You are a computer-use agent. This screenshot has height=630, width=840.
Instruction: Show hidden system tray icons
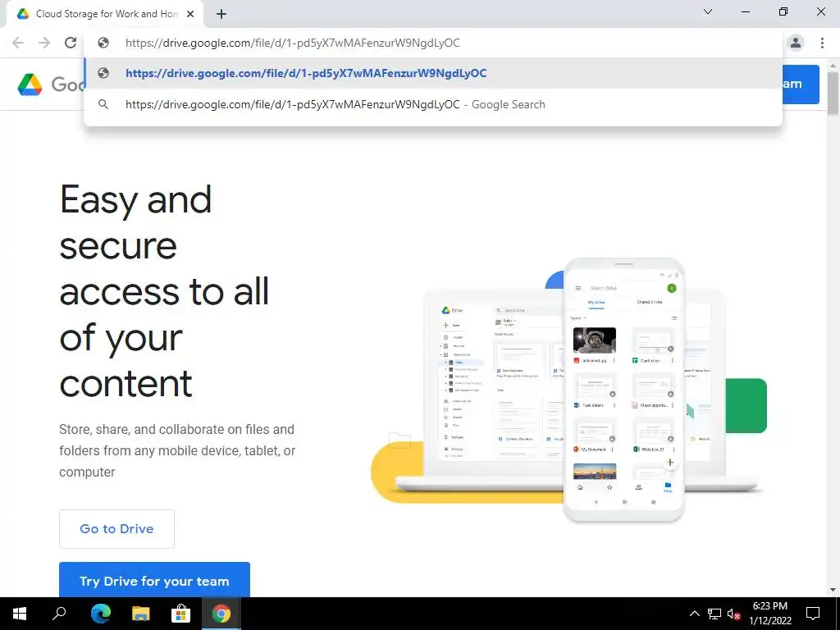point(694,614)
